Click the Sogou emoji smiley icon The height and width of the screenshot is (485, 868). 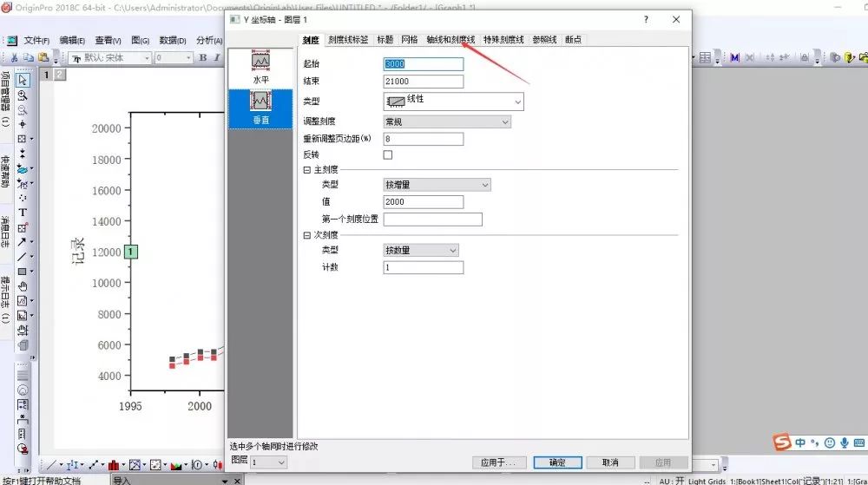(x=829, y=442)
